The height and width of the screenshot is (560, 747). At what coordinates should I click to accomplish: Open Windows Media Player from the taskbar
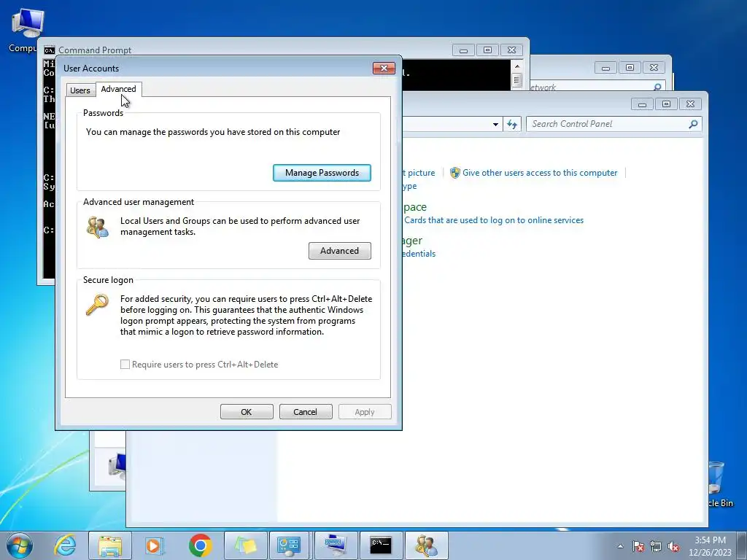click(155, 545)
